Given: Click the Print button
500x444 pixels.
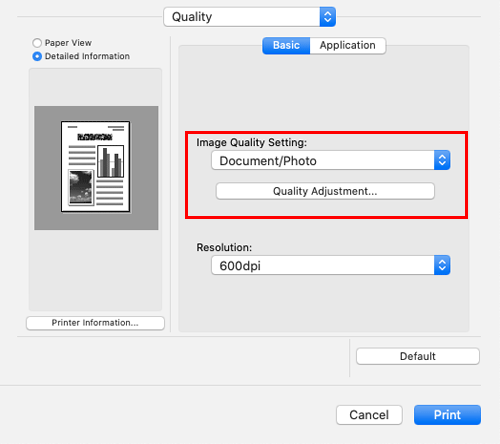Looking at the screenshot, I should coord(447,415).
